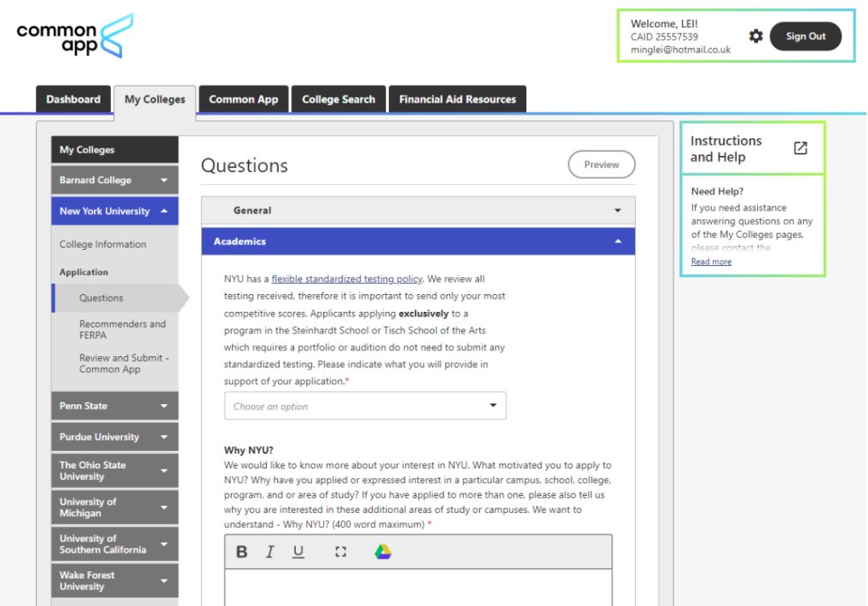868x606 pixels.
Task: Collapse the Academics section
Action: [419, 241]
